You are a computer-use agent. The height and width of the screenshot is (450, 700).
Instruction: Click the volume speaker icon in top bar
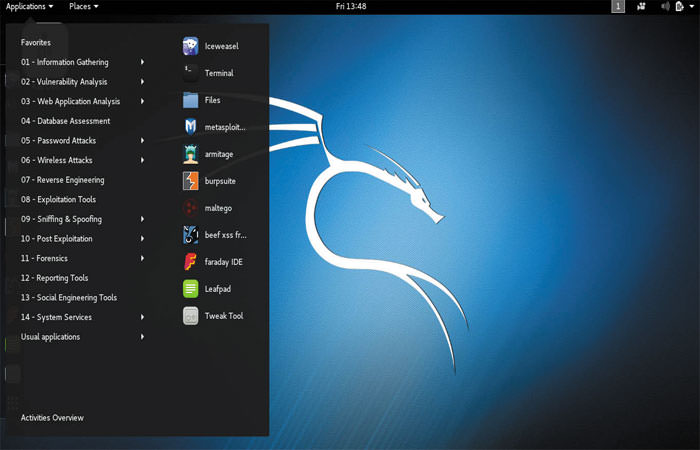coord(665,7)
